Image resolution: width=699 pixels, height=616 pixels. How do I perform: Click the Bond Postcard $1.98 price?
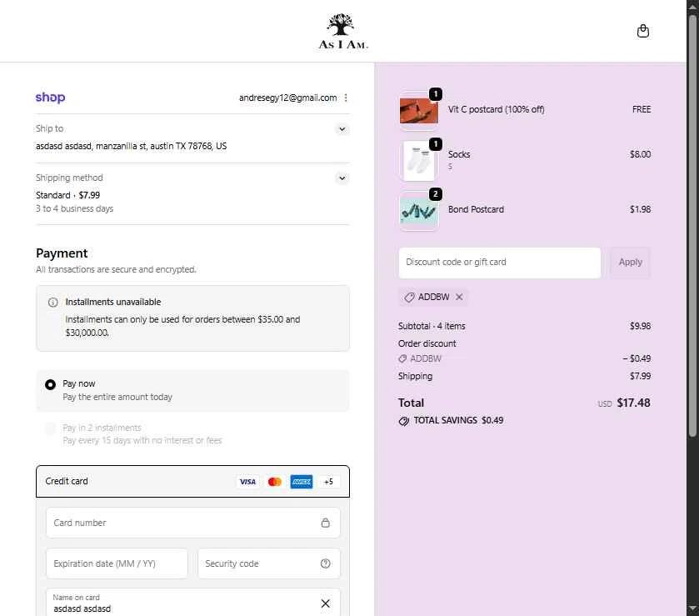640,209
